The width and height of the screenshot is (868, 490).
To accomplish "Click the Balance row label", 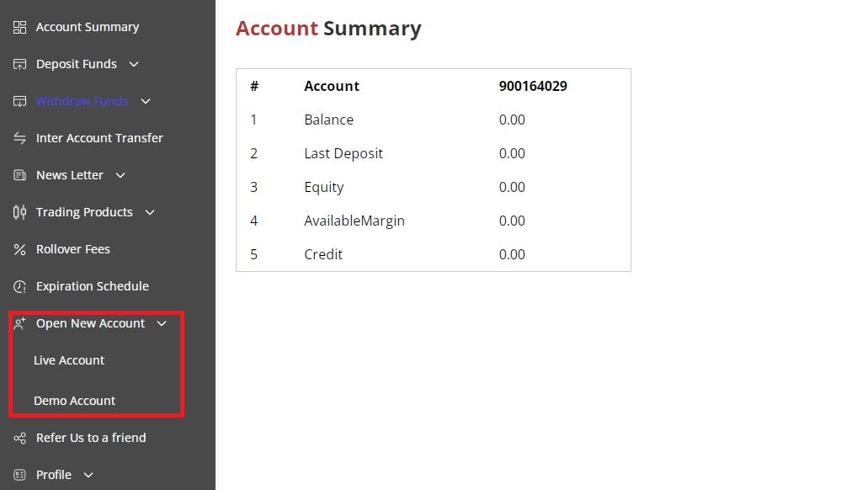I will (x=329, y=120).
